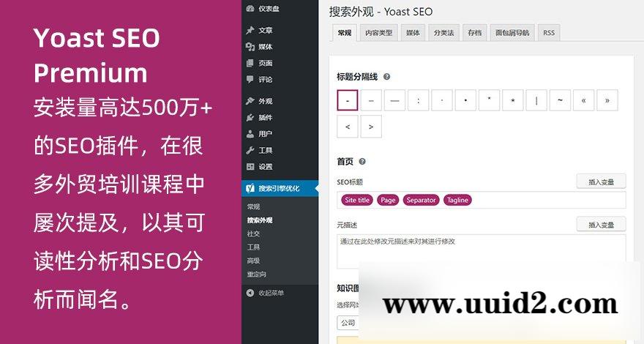Open the 评论 menu label
Screen dimensions: 644x344
click(x=266, y=79)
